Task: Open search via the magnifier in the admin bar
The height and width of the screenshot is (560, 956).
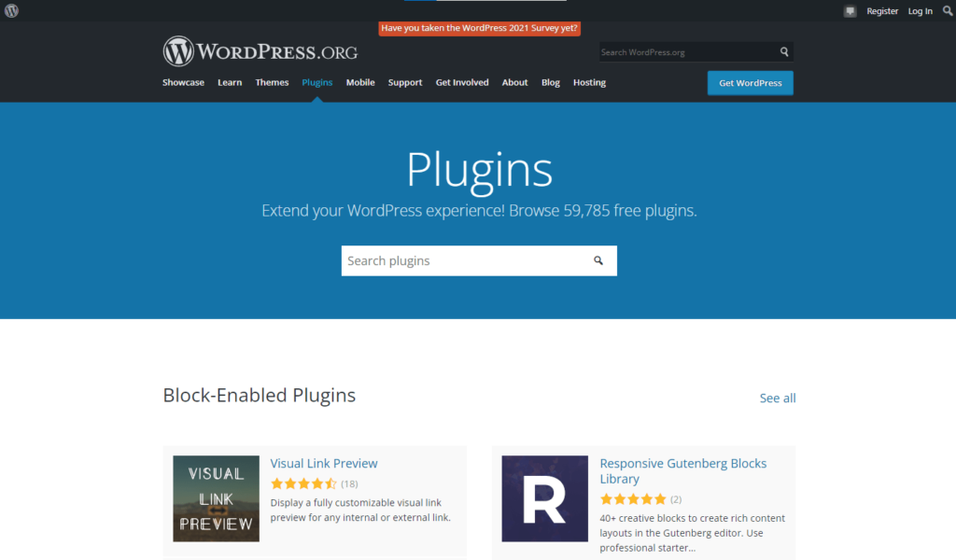Action: (947, 10)
